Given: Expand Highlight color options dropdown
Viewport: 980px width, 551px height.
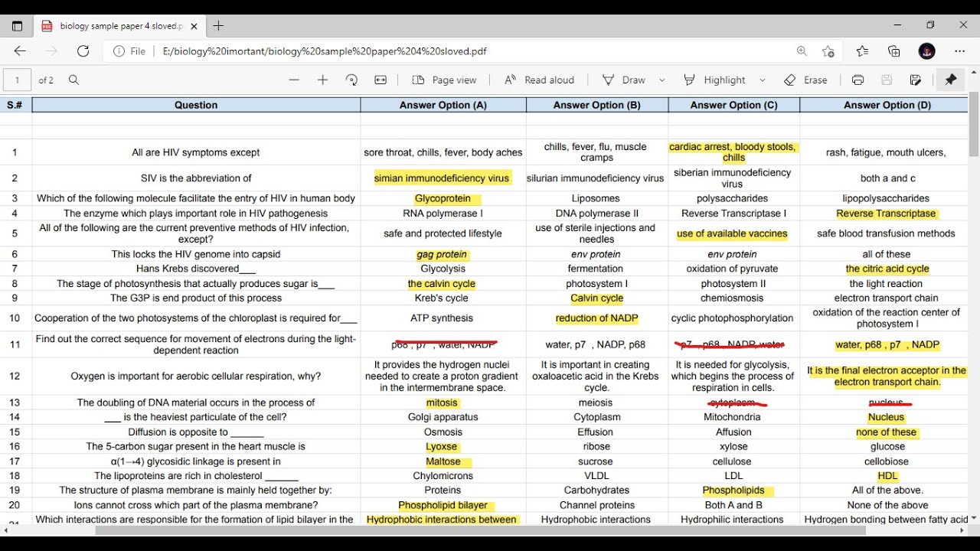Looking at the screenshot, I should 763,80.
